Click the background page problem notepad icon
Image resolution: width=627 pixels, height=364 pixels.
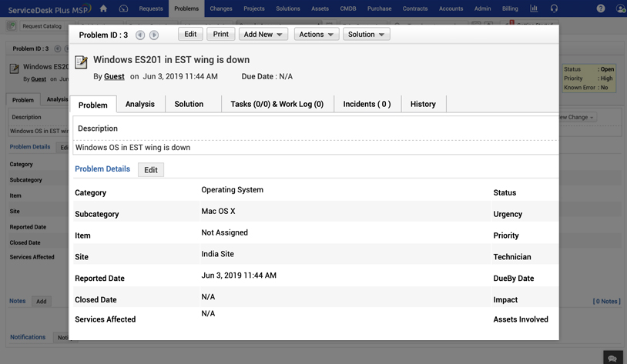pyautogui.click(x=15, y=68)
